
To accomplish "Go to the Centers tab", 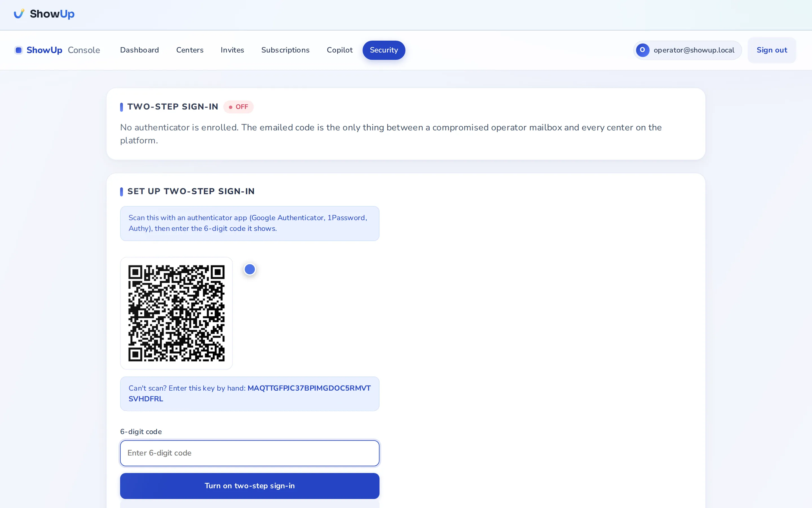I will (190, 50).
